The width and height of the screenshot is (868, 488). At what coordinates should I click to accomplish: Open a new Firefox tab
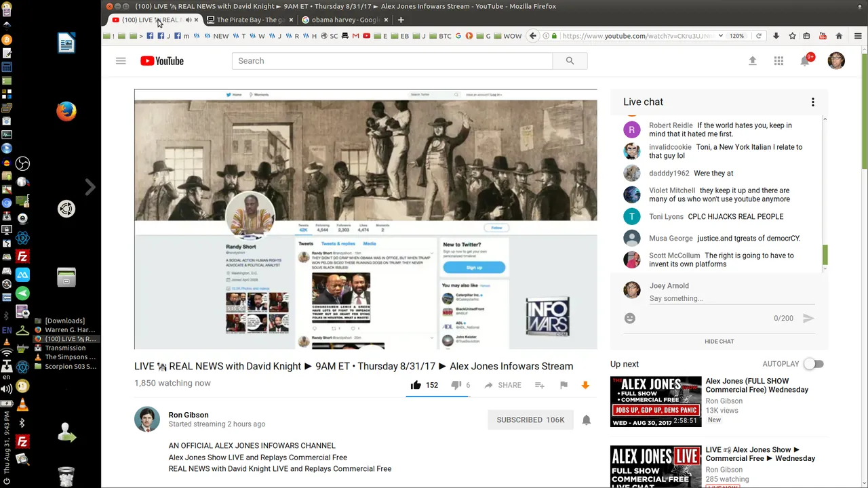click(x=401, y=20)
